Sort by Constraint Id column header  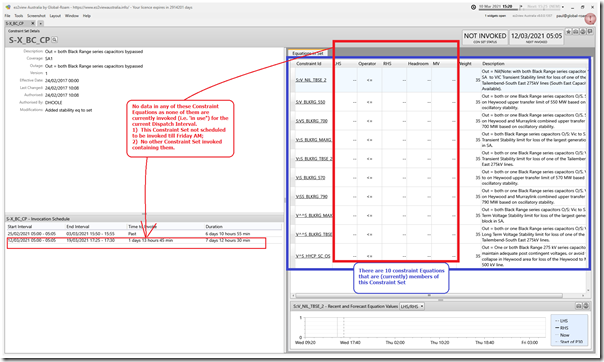pos(309,64)
